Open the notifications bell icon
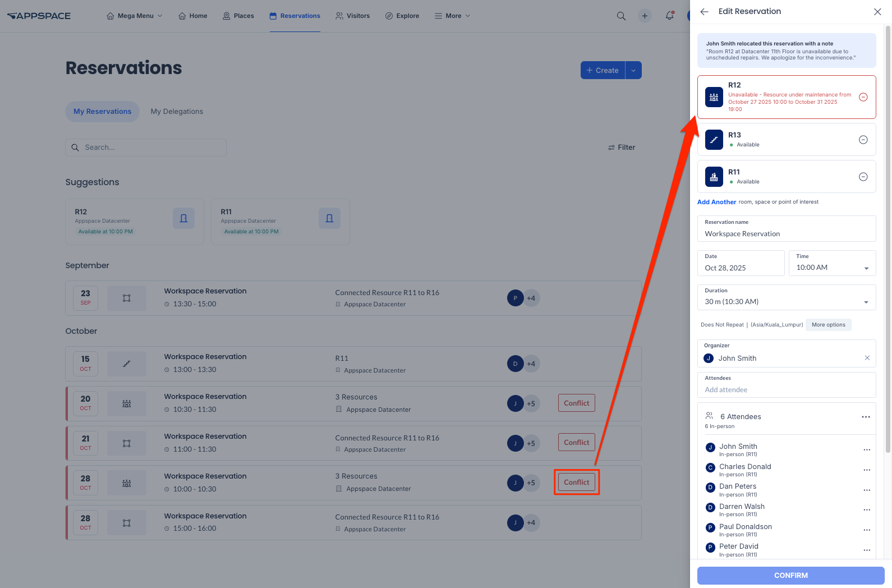 coord(669,16)
